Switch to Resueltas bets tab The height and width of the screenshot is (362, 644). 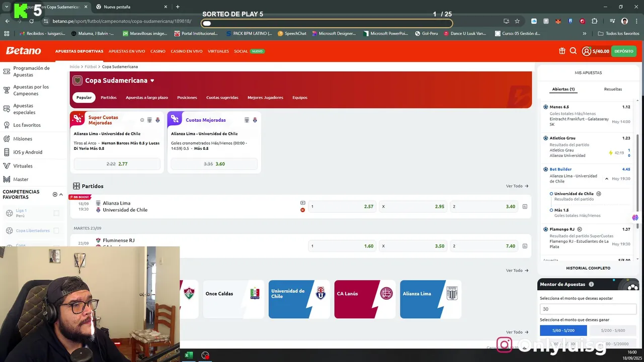[613, 89]
